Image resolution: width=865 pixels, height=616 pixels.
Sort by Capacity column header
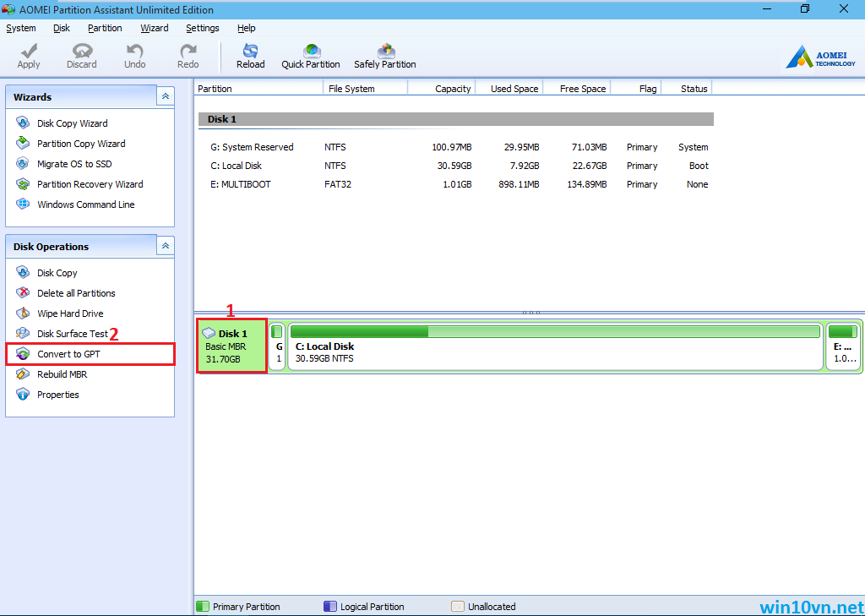click(441, 89)
